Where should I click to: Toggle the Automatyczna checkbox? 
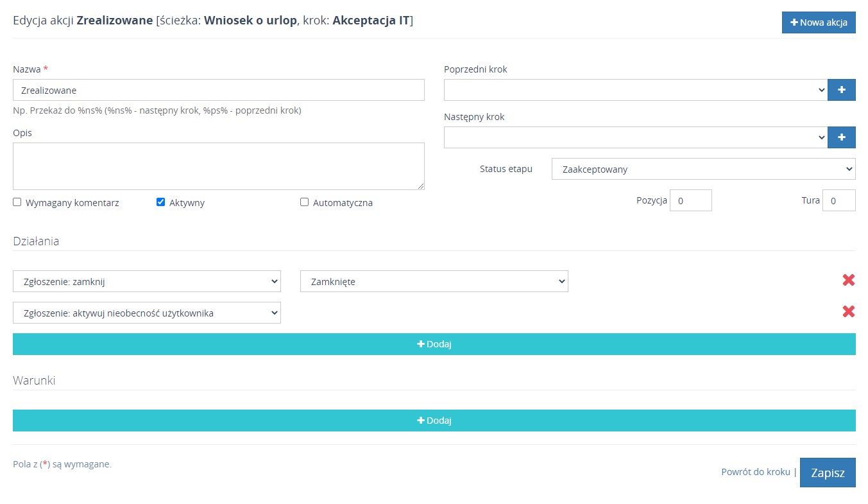[x=305, y=202]
